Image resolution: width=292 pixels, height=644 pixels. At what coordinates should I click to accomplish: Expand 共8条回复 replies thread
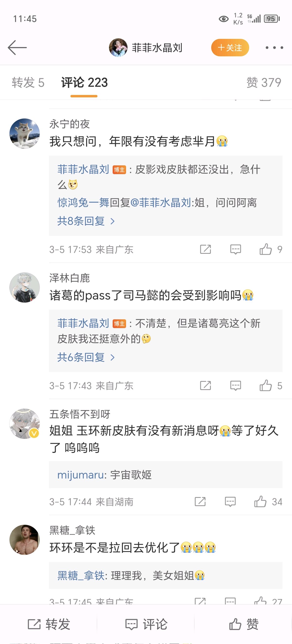86,221
